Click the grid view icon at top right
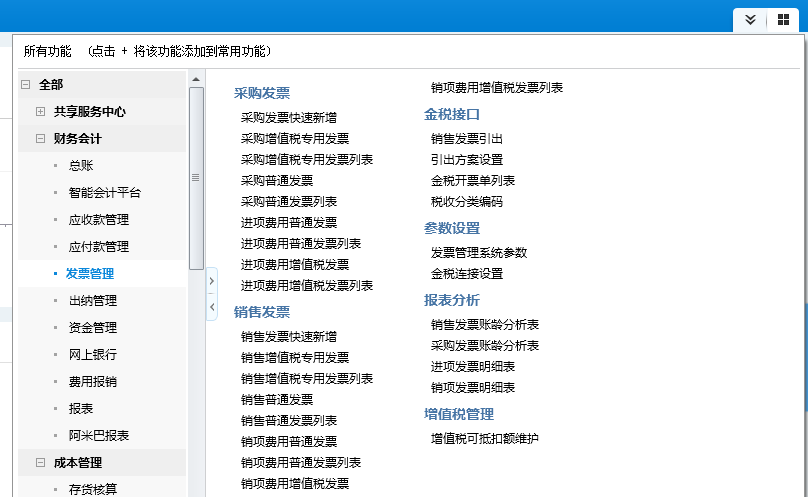This screenshot has width=808, height=497. (x=783, y=20)
